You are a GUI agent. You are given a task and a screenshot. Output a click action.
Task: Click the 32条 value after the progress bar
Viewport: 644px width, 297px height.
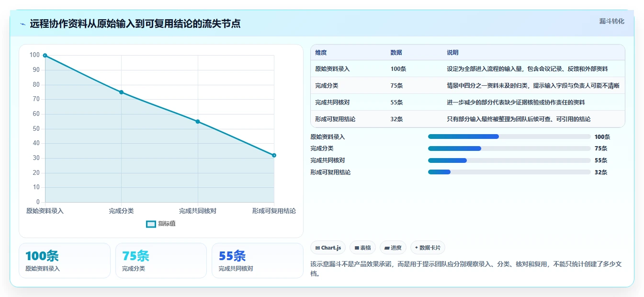tap(601, 172)
